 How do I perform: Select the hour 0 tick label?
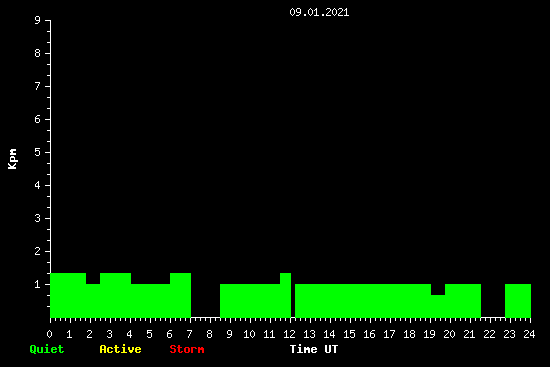(49, 334)
